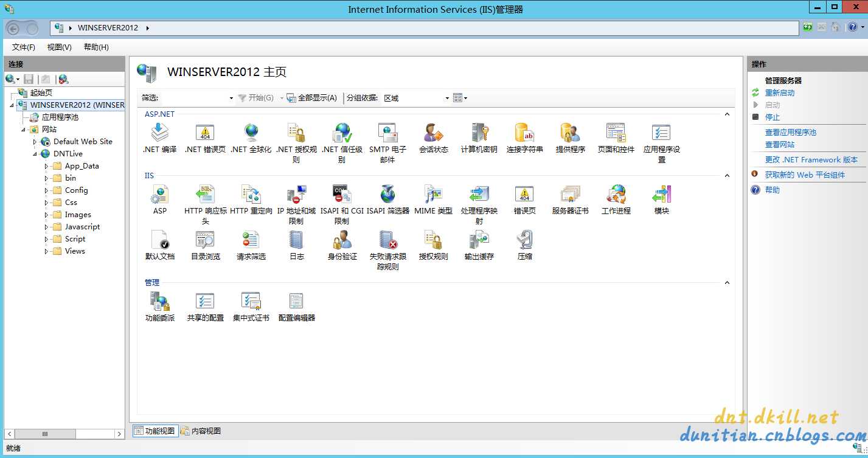The image size is (868, 458).
Task: Open the 功能委派 management feature
Action: [x=160, y=307]
